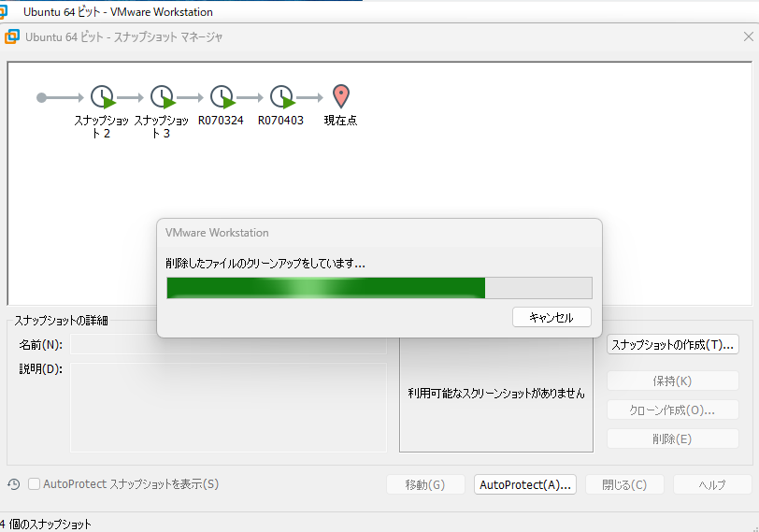The height and width of the screenshot is (532, 759).
Task: Click the AutoProtect clock history icon
Action: 14,484
